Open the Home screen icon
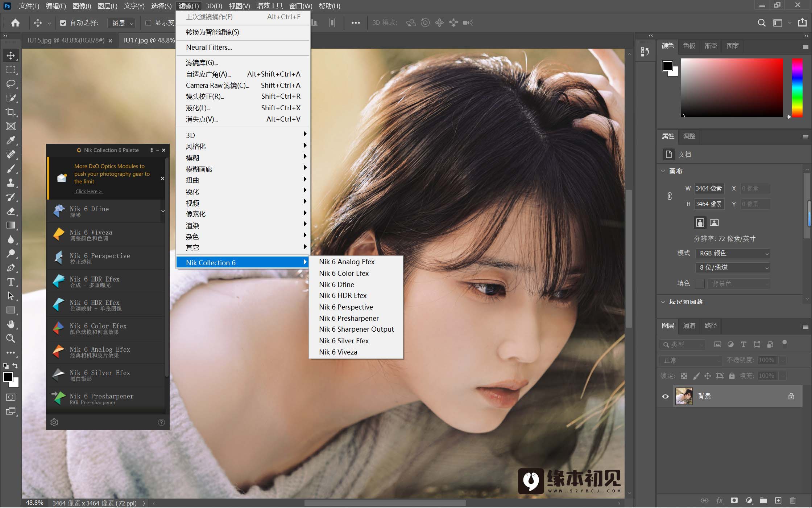This screenshot has height=508, width=812. click(15, 23)
